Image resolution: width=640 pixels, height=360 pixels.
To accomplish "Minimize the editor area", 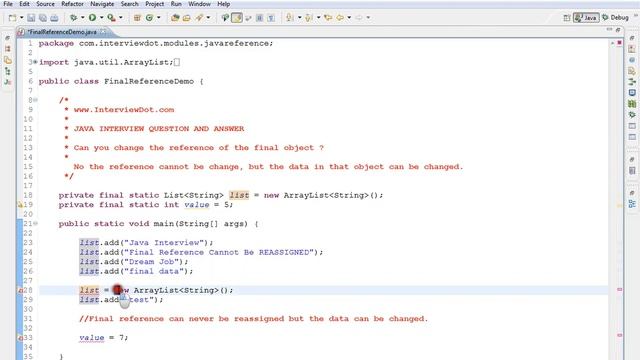I will 609,30.
